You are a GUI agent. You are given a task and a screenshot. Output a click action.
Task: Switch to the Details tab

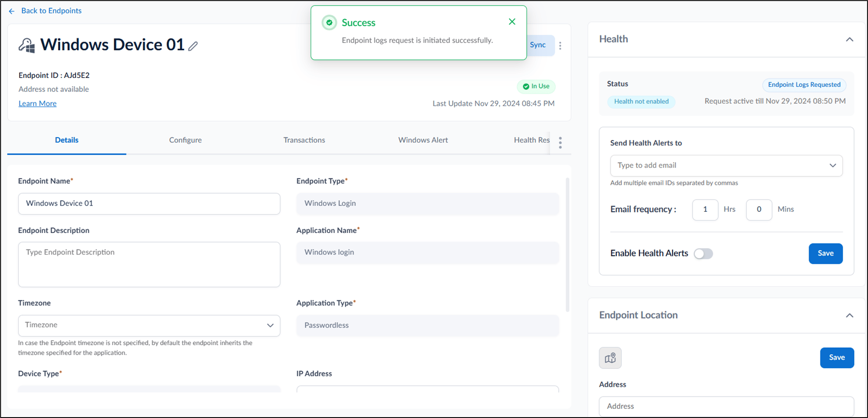pos(67,140)
